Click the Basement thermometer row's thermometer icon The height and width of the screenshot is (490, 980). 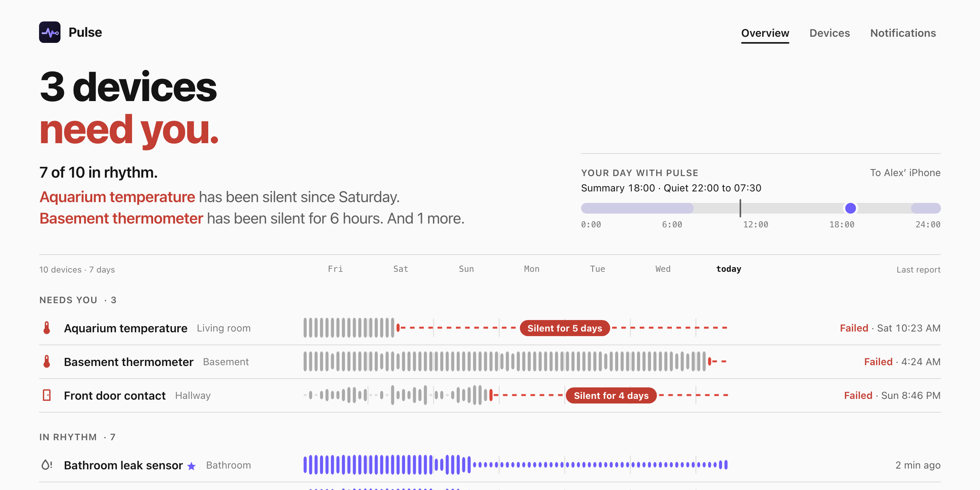click(47, 361)
